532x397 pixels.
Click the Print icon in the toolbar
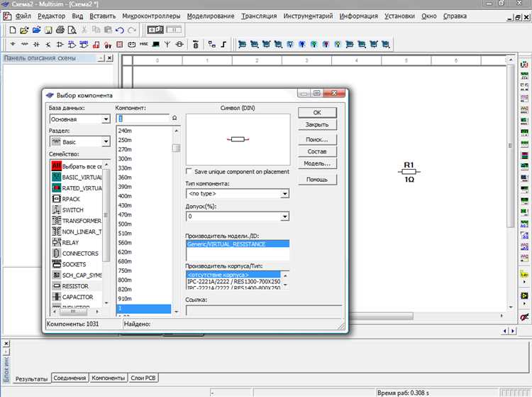tap(60, 30)
